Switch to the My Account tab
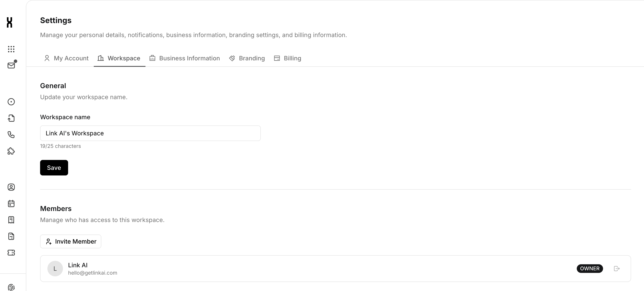 67,58
